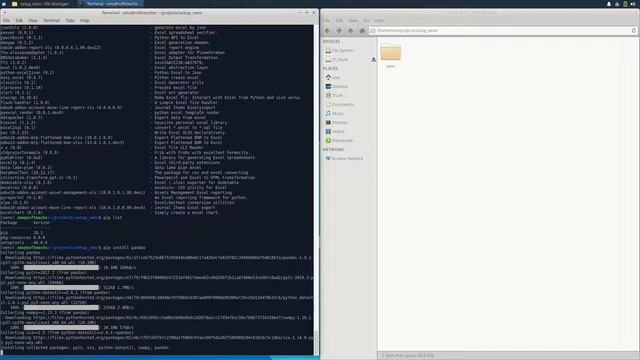Open the terminal window menu icon in its title bar

point(5,13)
